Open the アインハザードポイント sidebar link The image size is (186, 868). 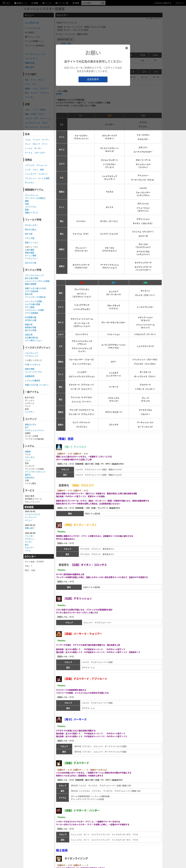tap(35, 472)
